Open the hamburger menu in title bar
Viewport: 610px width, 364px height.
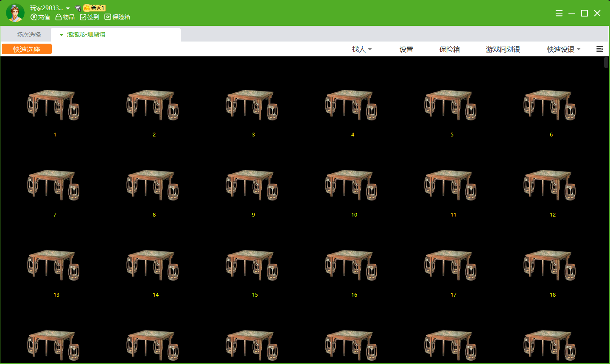[x=559, y=13]
